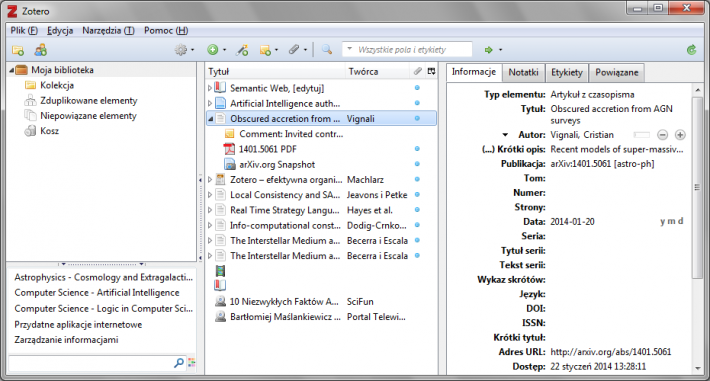Sort items by Tytuł column

coord(275,72)
